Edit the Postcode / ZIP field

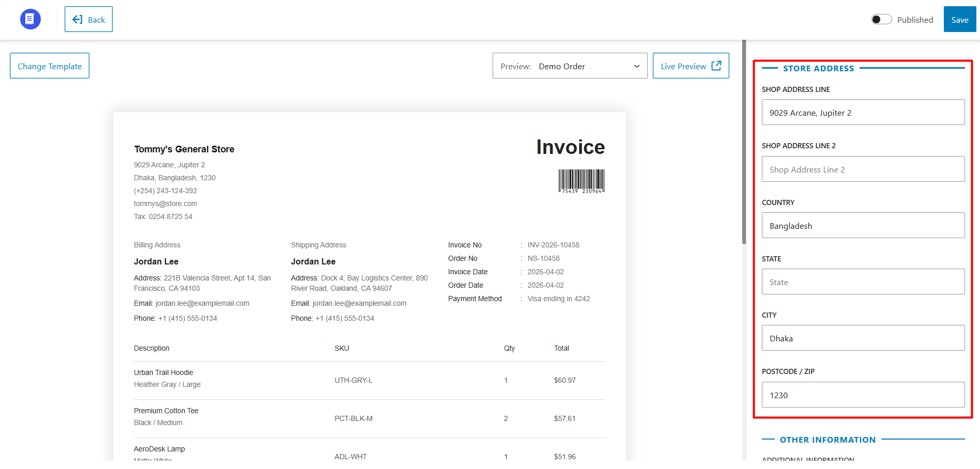click(x=863, y=395)
